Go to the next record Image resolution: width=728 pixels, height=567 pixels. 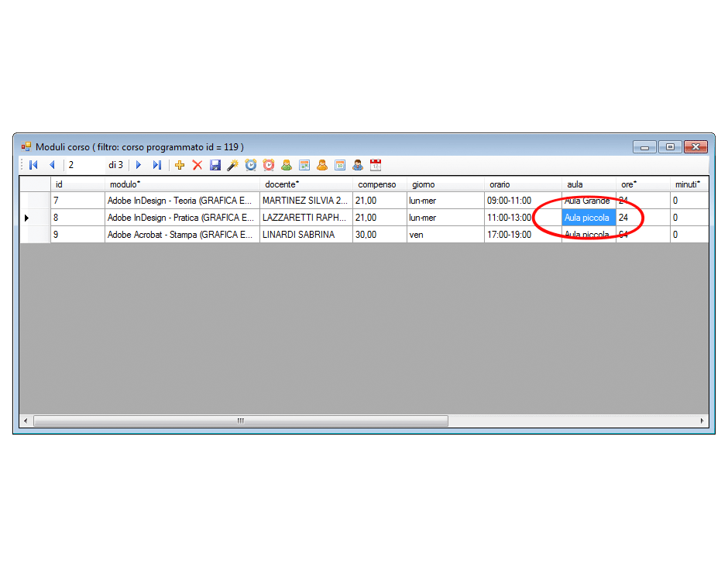pos(139,165)
